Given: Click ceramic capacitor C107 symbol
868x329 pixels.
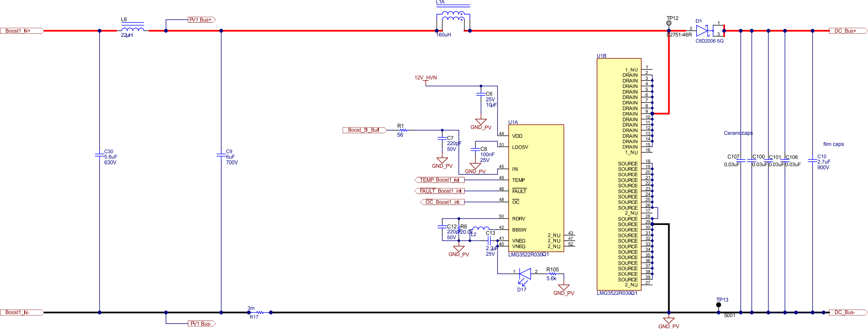Looking at the screenshot, I should point(741,160).
